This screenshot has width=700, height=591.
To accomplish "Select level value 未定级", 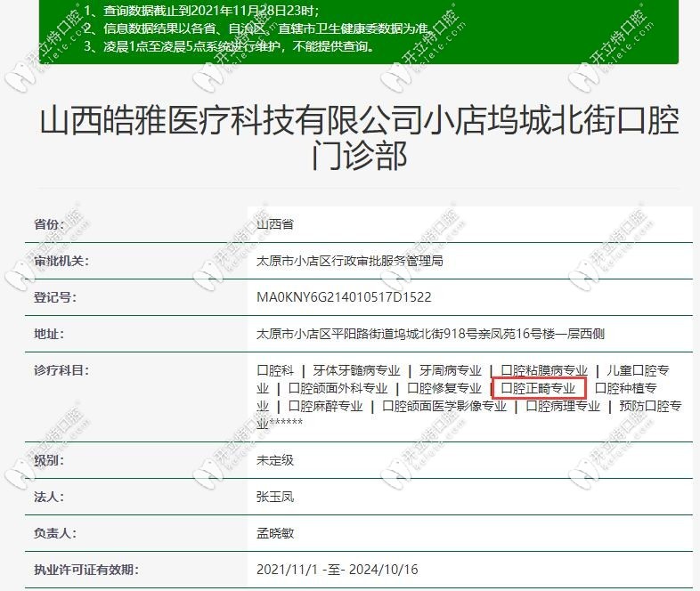I will [275, 460].
